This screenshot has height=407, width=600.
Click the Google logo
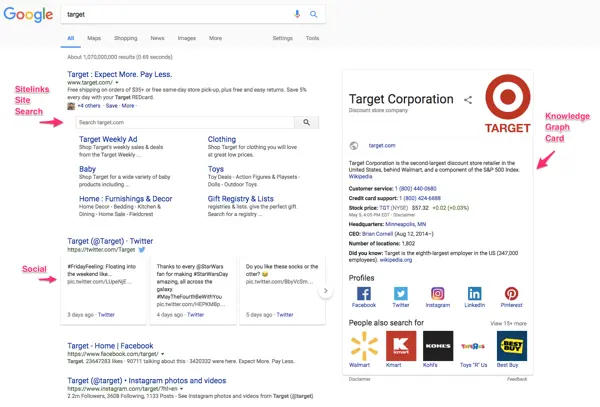coord(28,15)
